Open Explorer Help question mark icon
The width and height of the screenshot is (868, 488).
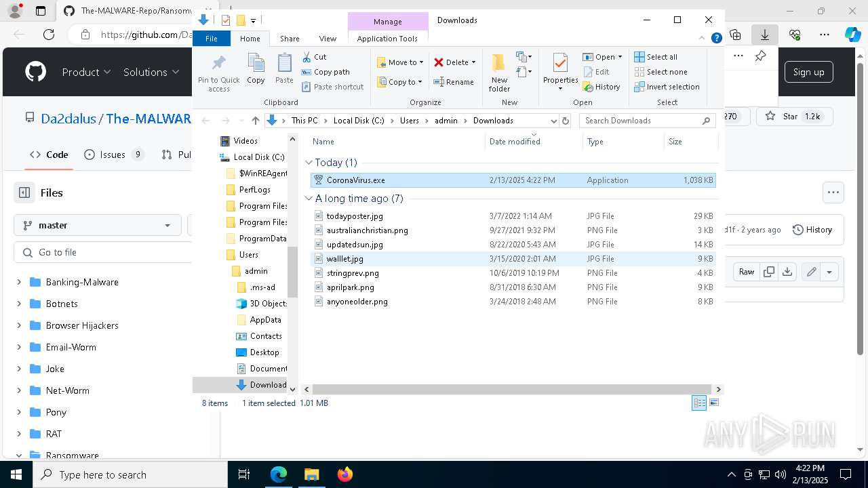tap(716, 38)
